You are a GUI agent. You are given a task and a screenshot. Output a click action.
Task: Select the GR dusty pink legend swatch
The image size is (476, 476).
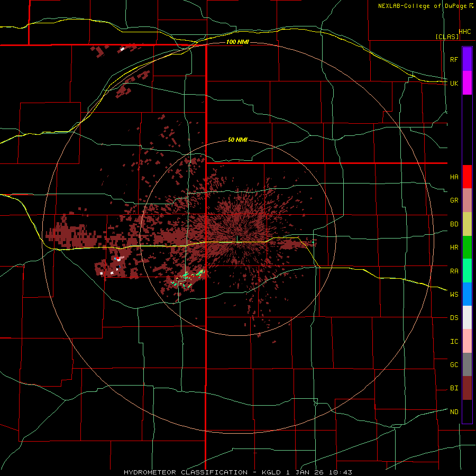pyautogui.click(x=467, y=200)
